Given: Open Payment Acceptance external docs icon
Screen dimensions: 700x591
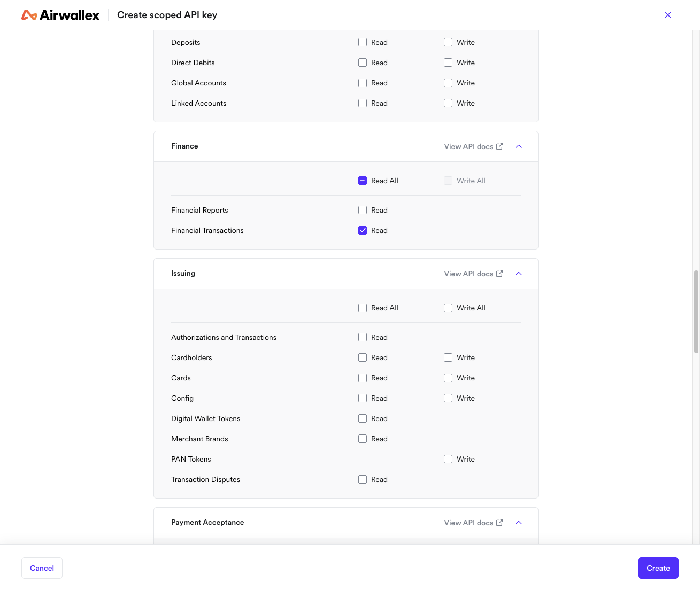Looking at the screenshot, I should coord(499,523).
